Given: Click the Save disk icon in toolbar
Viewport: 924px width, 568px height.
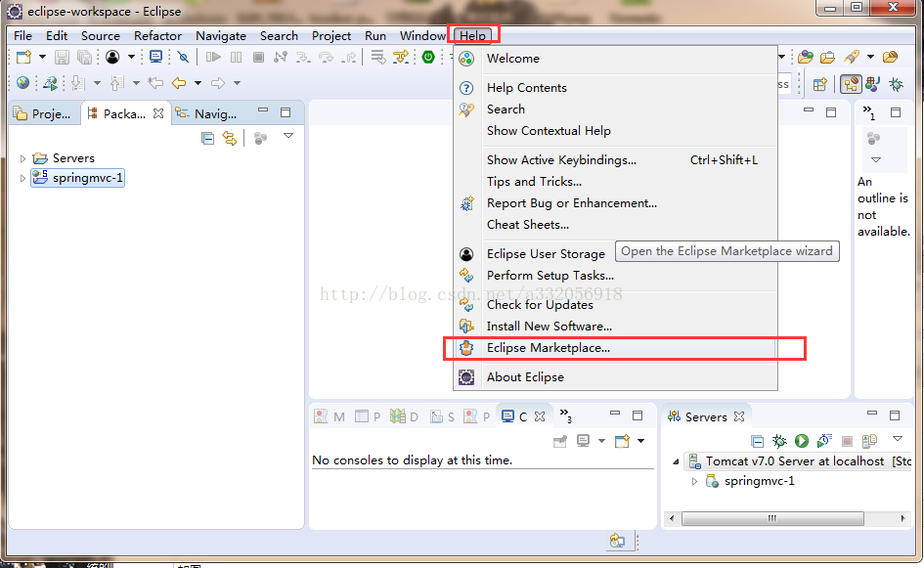Looking at the screenshot, I should click(62, 57).
